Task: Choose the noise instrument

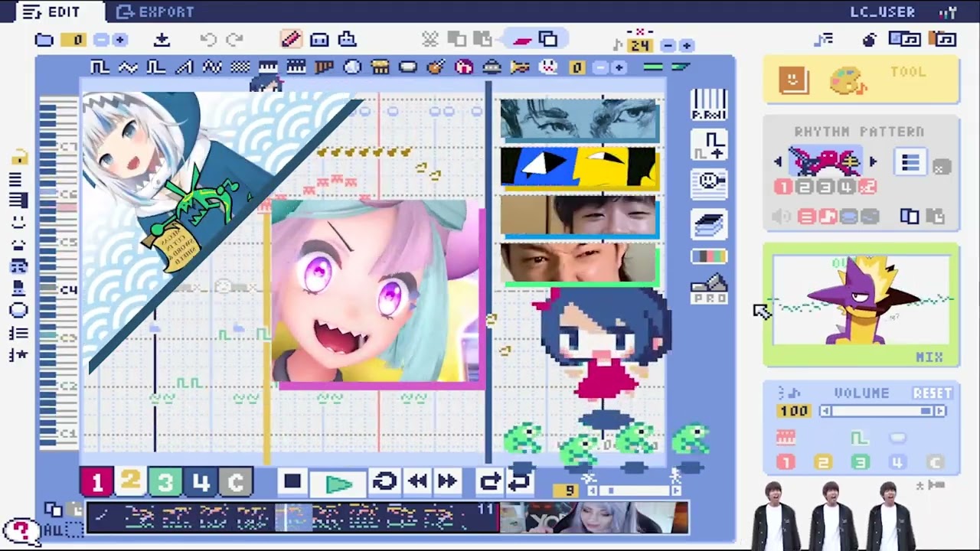Action: click(240, 67)
